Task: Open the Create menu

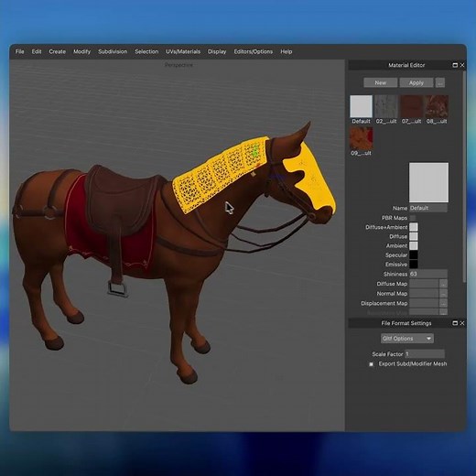Action: pyautogui.click(x=57, y=51)
